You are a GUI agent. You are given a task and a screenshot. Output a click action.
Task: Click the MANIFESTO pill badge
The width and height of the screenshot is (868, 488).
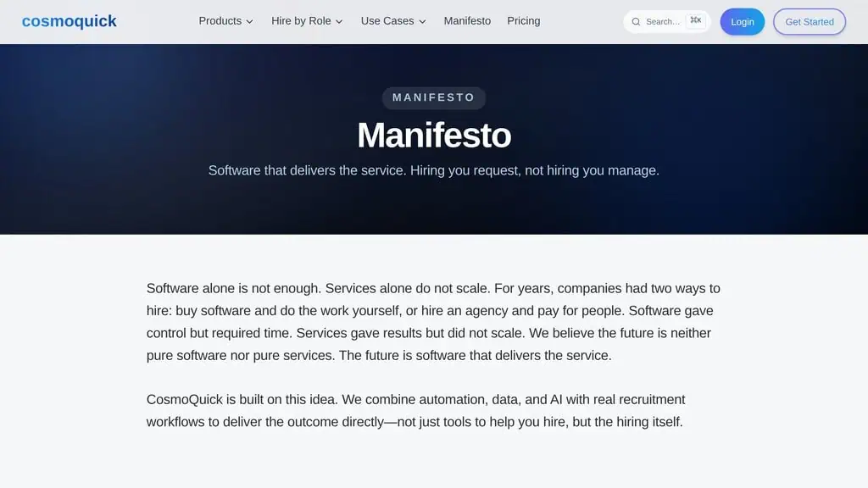pos(434,98)
